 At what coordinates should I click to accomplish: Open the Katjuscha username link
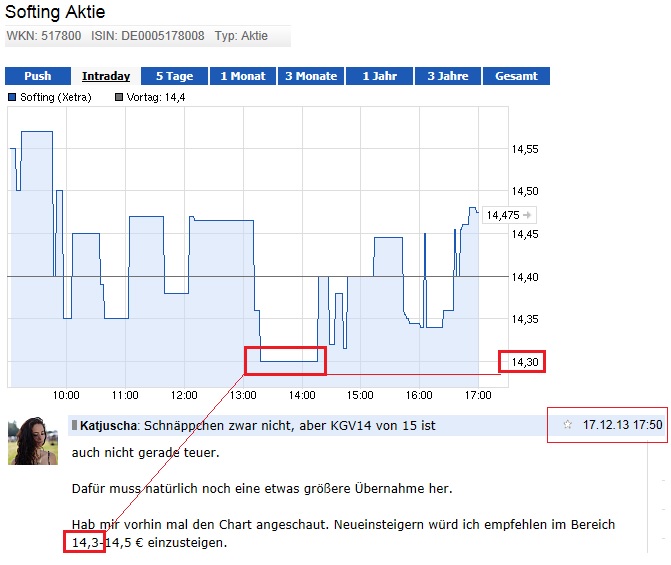pos(108,425)
